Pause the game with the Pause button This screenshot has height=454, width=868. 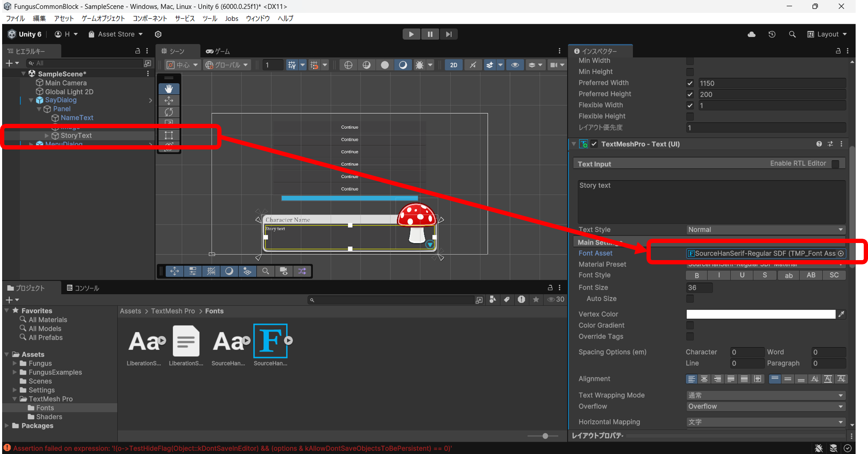pyautogui.click(x=430, y=34)
